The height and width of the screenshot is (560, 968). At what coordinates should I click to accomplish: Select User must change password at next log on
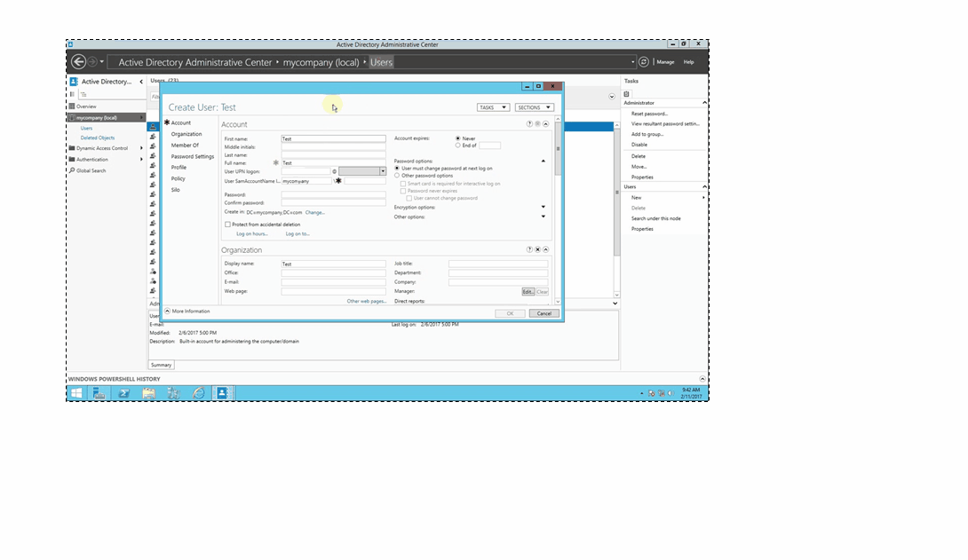[x=397, y=168]
